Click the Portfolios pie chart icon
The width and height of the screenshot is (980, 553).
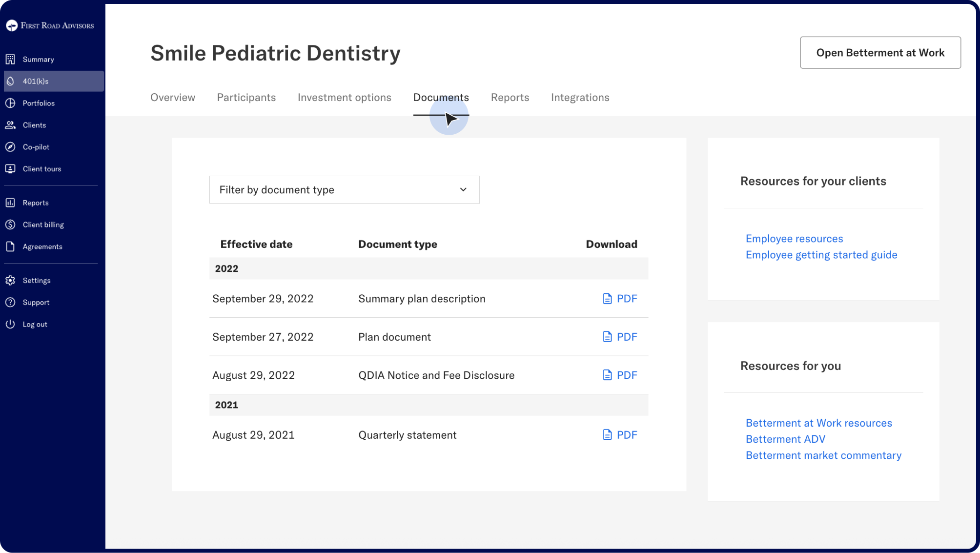coord(10,103)
